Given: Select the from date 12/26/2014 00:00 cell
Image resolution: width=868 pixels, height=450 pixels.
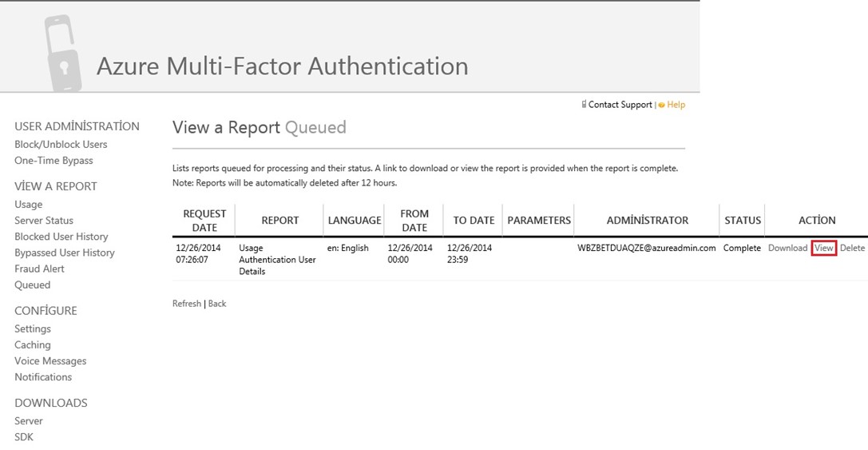Looking at the screenshot, I should (x=410, y=253).
